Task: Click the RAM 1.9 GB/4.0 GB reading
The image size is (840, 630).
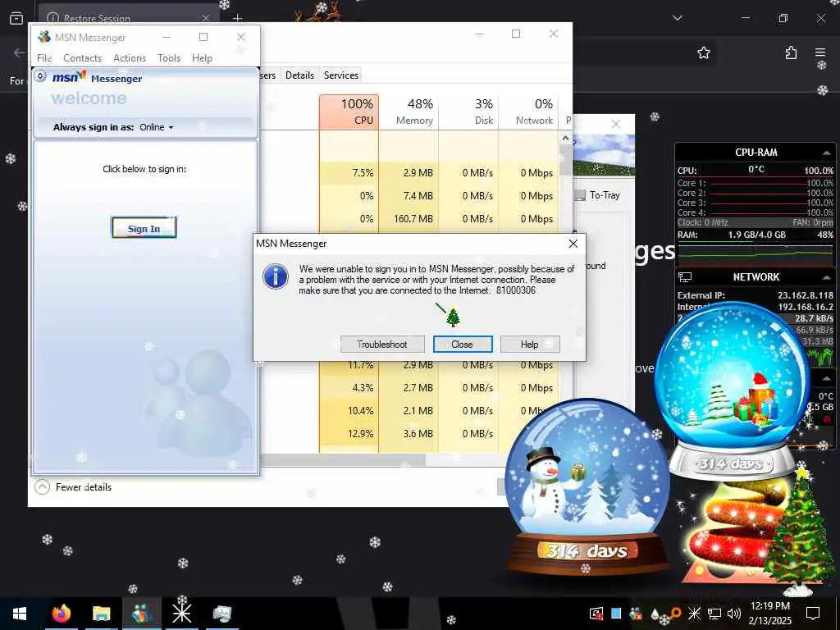Action: pos(756,235)
